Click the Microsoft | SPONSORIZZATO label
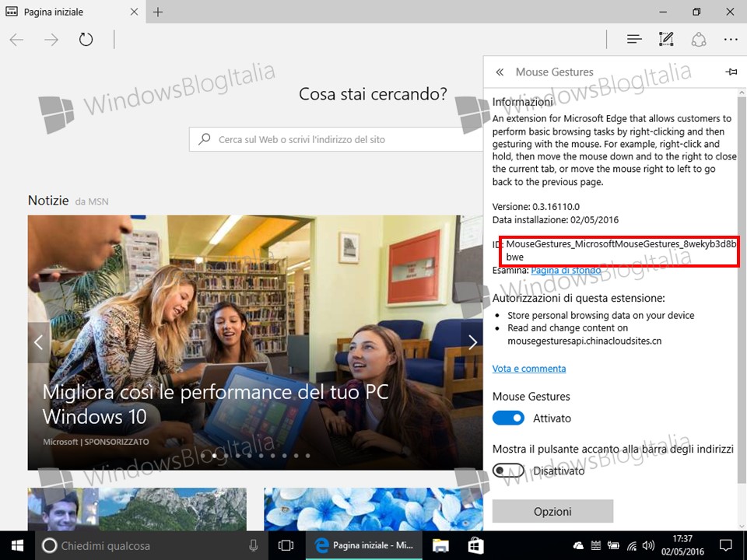747x560 pixels. coord(96,442)
